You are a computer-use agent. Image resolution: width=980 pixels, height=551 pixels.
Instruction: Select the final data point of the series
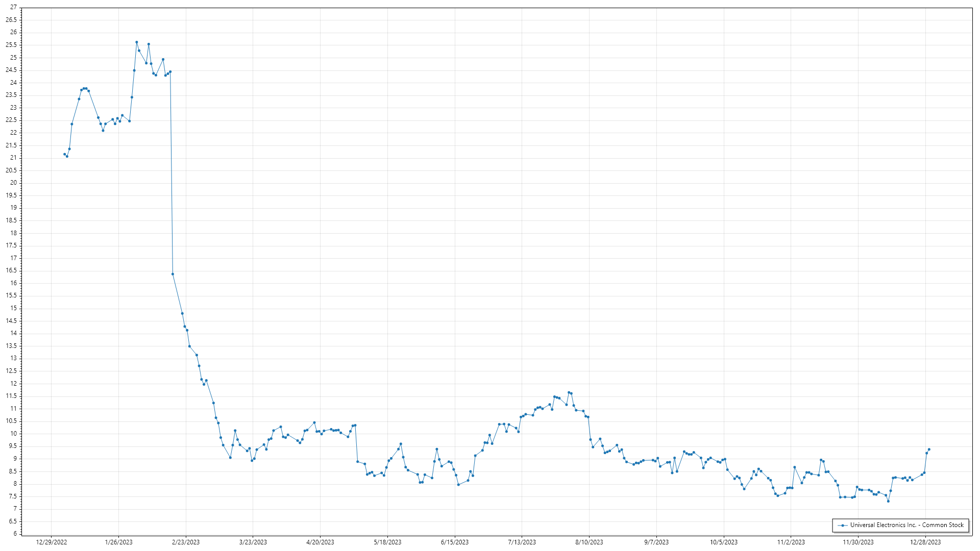click(x=929, y=449)
